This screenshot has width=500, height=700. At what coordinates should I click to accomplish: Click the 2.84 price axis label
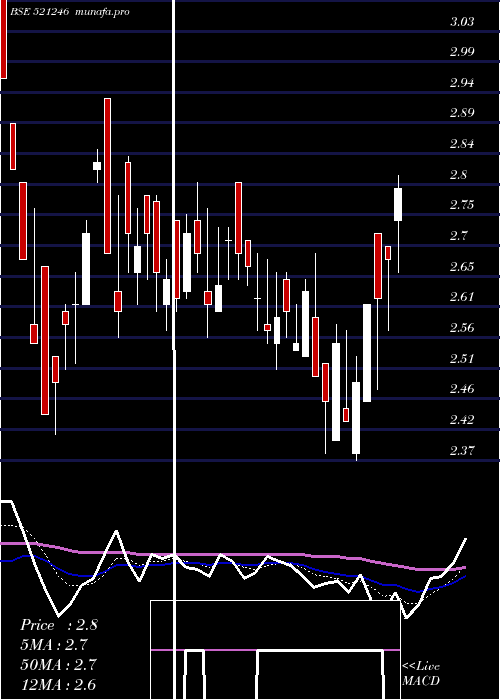pyautogui.click(x=462, y=144)
